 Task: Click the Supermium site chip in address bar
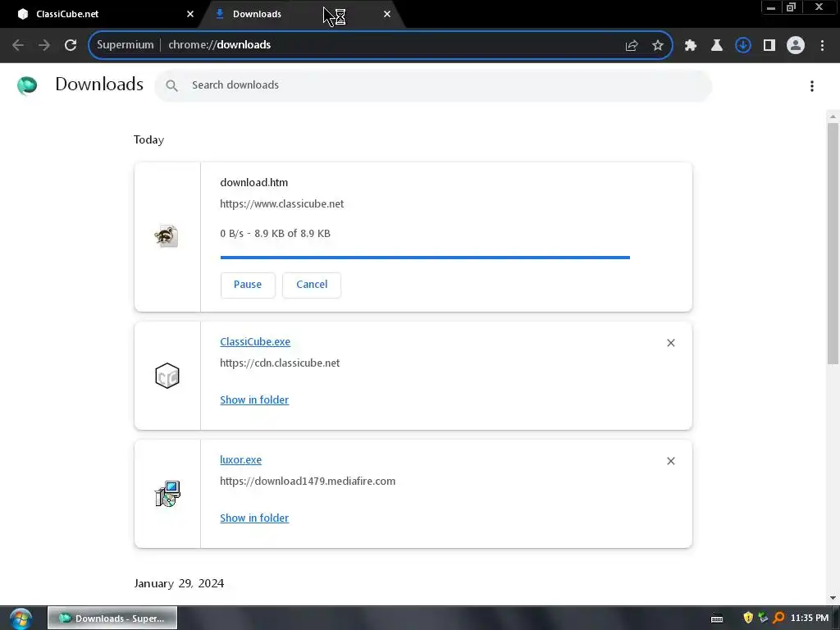[x=126, y=45]
